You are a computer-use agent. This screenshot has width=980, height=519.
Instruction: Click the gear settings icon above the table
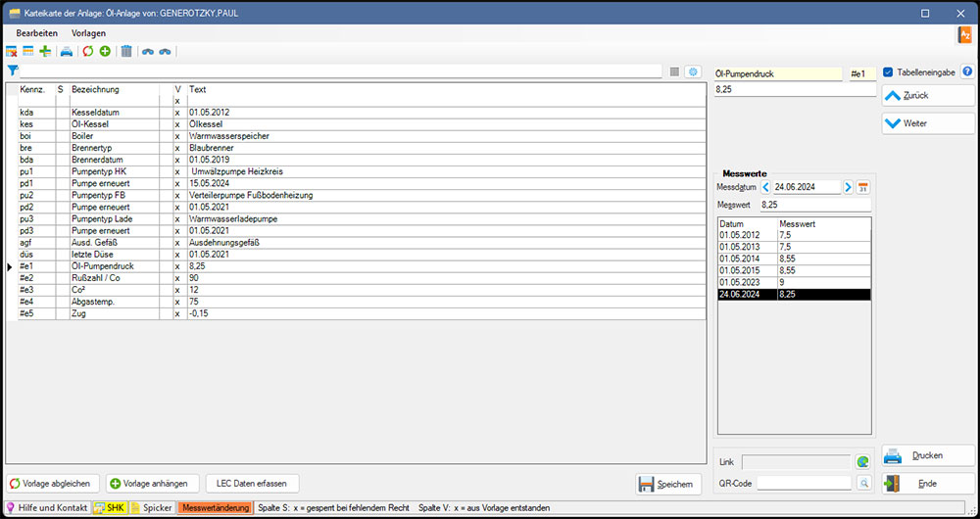693,71
